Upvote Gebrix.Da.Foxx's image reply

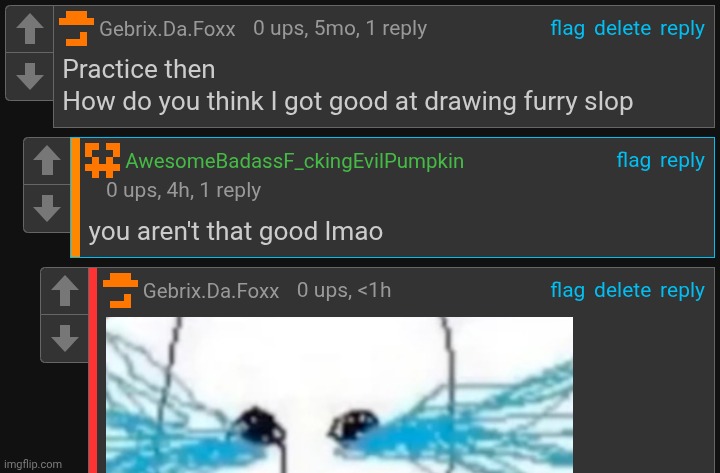(x=65, y=291)
